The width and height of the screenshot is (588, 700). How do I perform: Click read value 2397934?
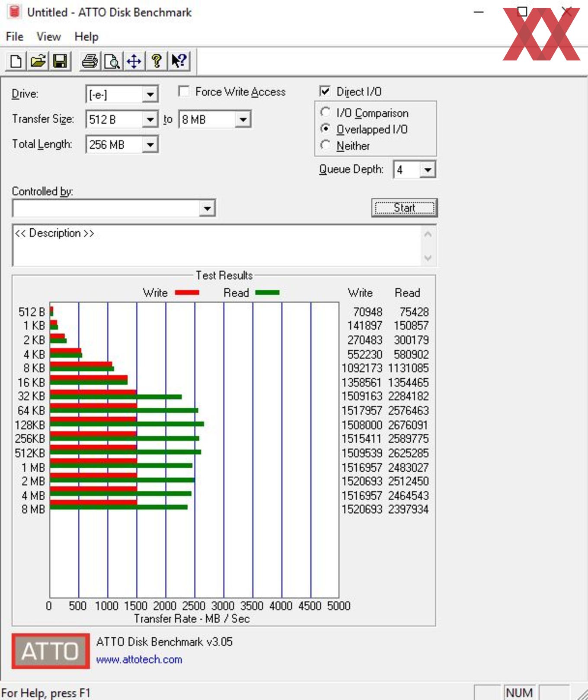[408, 509]
